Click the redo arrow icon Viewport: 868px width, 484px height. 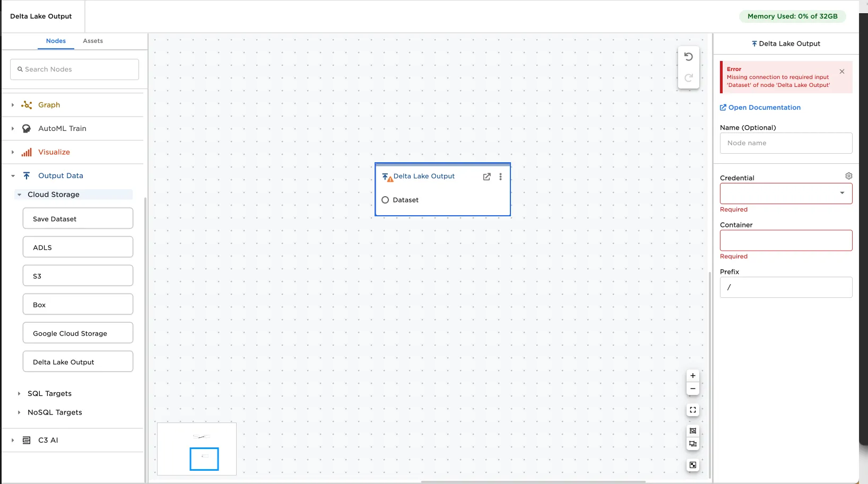tap(688, 78)
